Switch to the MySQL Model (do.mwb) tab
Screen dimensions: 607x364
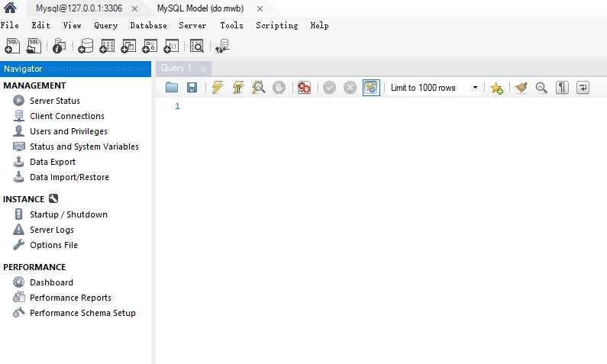coord(200,8)
